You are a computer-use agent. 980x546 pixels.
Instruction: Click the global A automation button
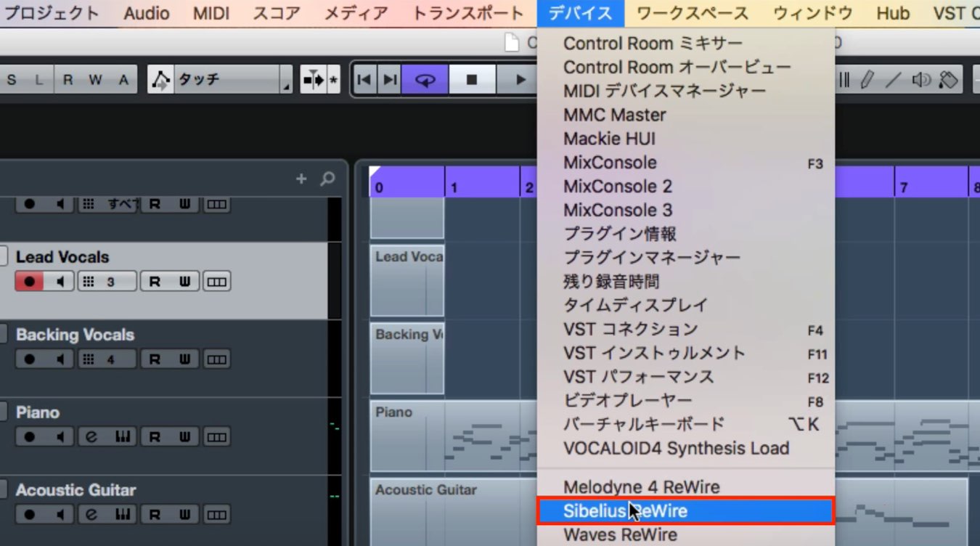(x=123, y=80)
